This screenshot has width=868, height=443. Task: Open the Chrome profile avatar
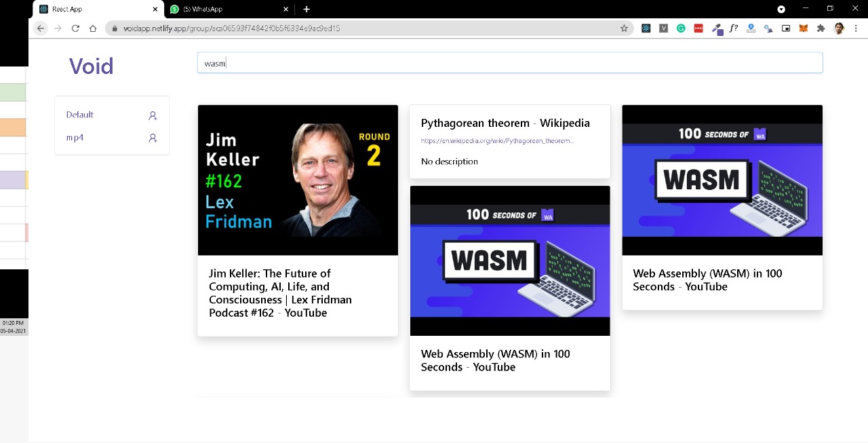[x=839, y=28]
